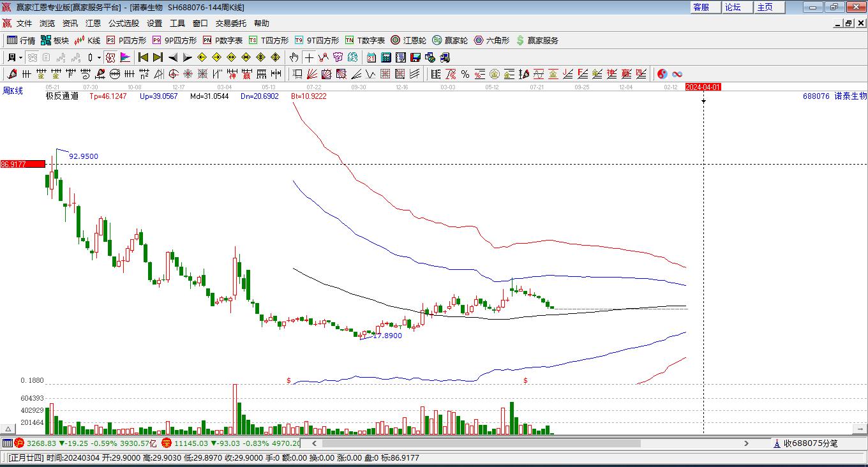Step chart left with black arrow
The image size is (868, 467).
pyautogui.click(x=172, y=57)
